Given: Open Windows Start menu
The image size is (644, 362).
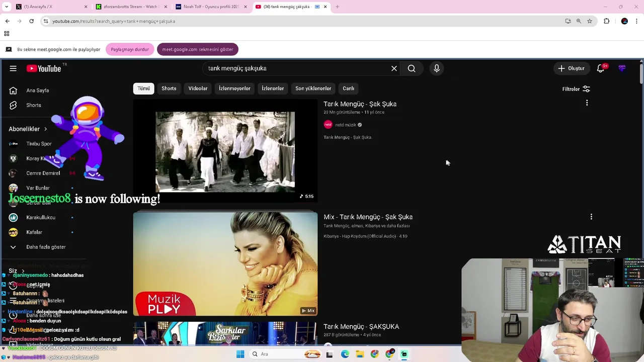Looking at the screenshot, I should (240, 354).
